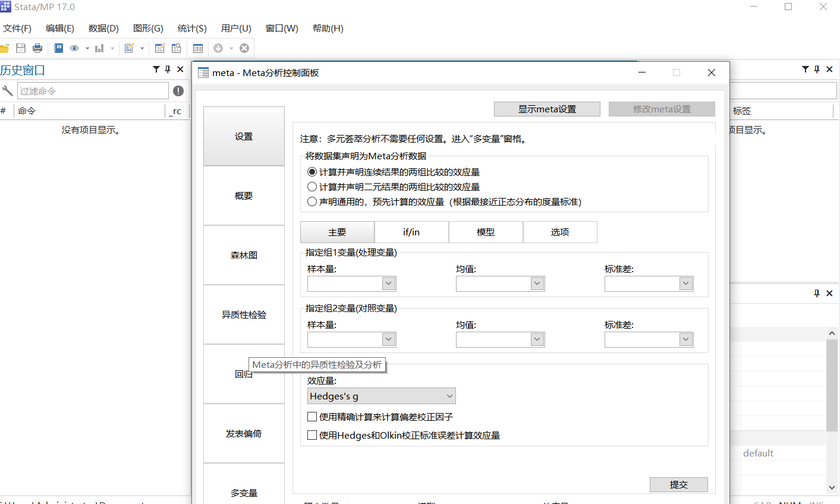Open the 编辑(E) menu
The image size is (840, 504).
coord(60,28)
